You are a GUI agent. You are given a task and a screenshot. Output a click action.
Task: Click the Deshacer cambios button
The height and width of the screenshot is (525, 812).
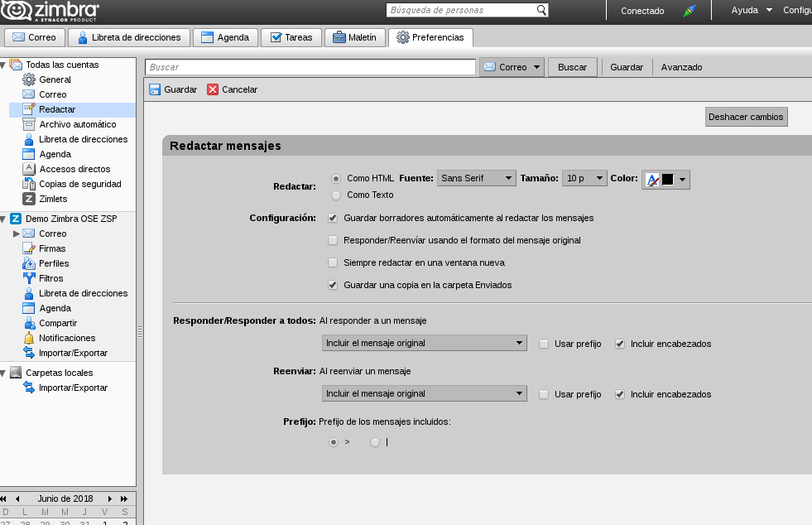(747, 117)
